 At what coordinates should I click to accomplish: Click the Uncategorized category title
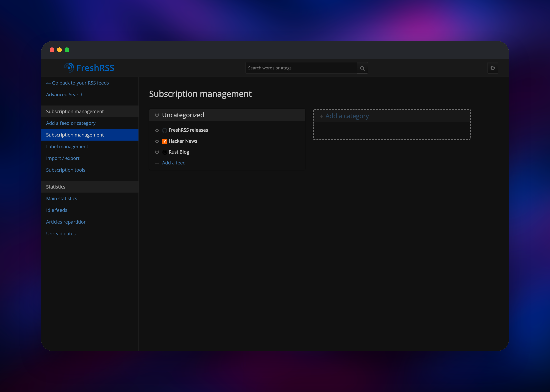tap(183, 115)
